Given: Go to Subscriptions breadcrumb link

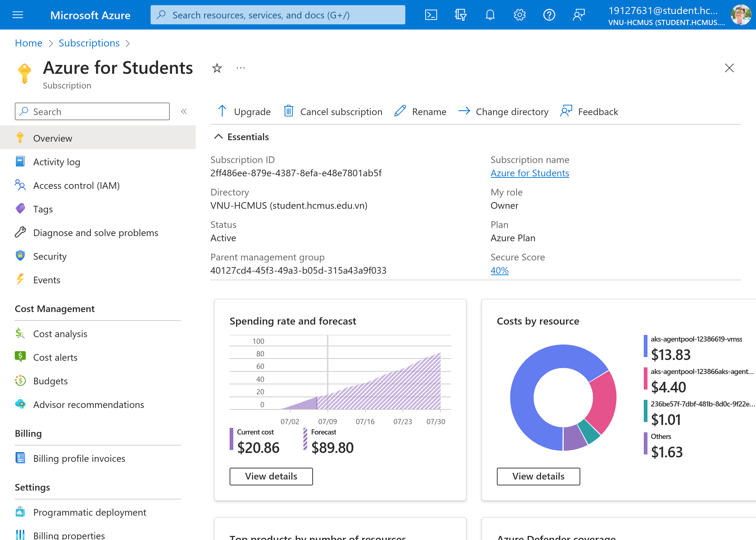Looking at the screenshot, I should 89,43.
